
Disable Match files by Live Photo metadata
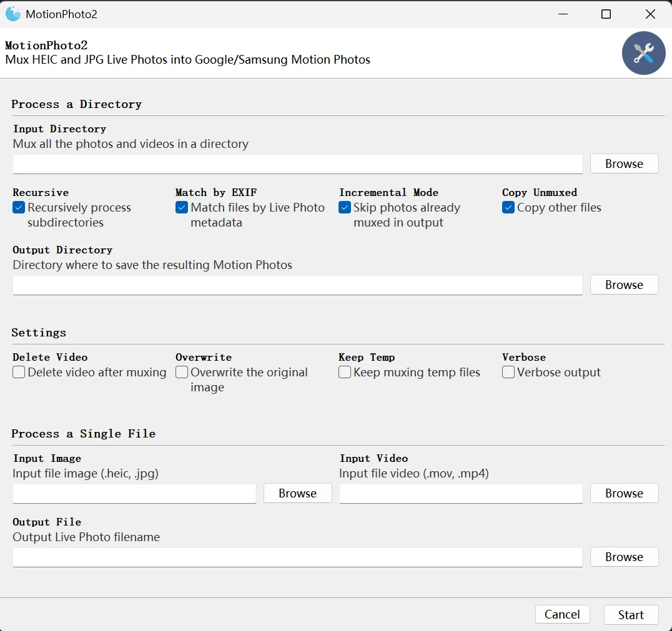click(x=182, y=208)
